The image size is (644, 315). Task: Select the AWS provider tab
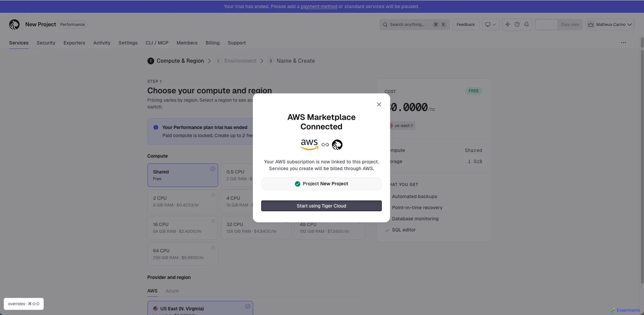click(152, 291)
